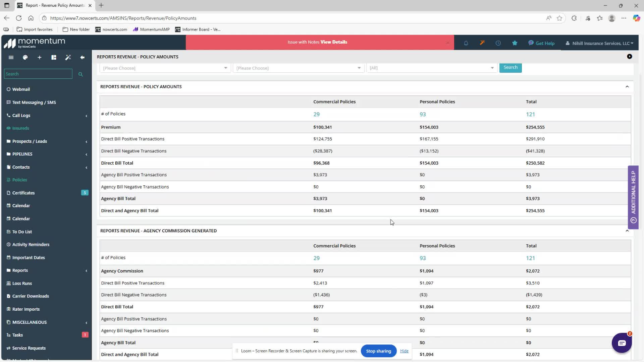
Task: Open the MomentumAMP bookmark
Action: (x=151, y=29)
